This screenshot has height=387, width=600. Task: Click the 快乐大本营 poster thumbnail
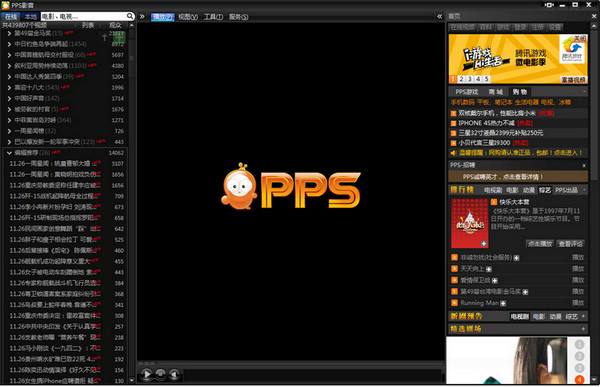(x=470, y=223)
